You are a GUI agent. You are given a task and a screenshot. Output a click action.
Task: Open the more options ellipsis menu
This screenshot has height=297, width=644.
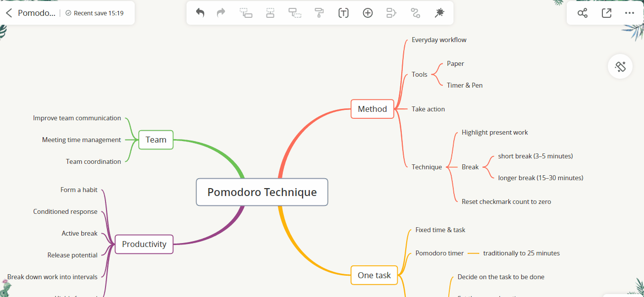point(630,13)
